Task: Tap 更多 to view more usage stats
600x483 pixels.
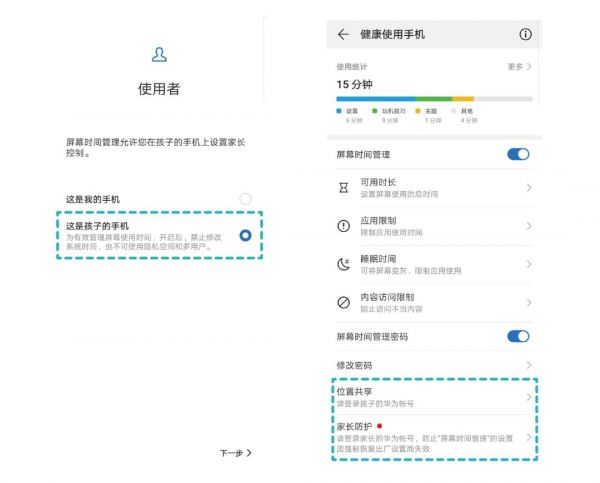Action: tap(519, 66)
